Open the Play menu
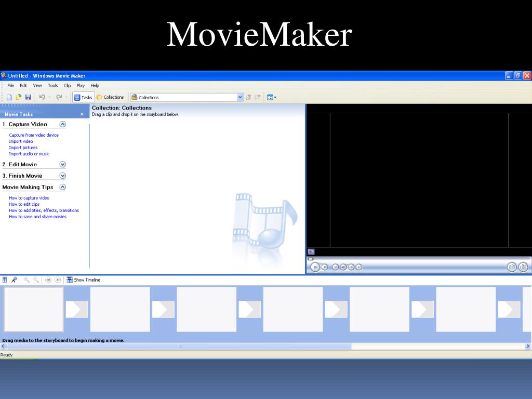Image resolution: width=532 pixels, height=399 pixels. click(x=81, y=86)
